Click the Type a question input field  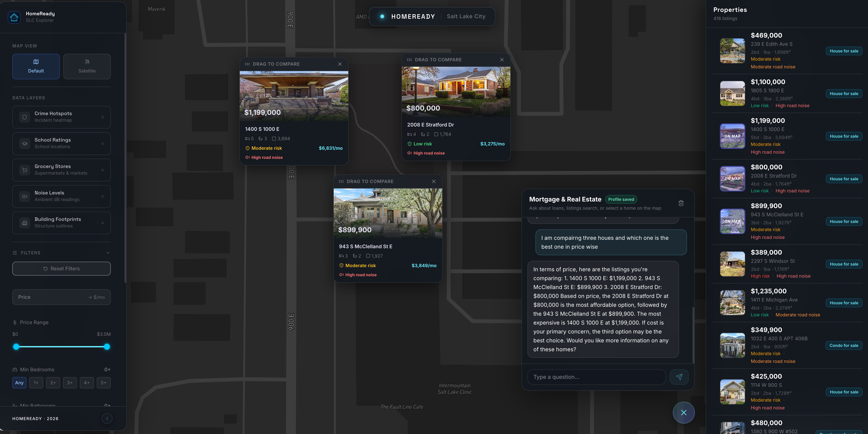click(x=597, y=377)
